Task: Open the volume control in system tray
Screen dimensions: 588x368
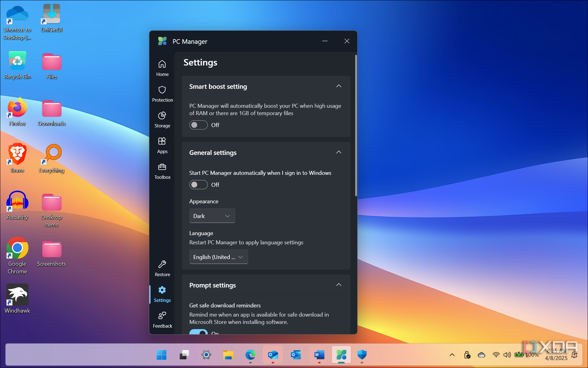Action: click(x=507, y=355)
